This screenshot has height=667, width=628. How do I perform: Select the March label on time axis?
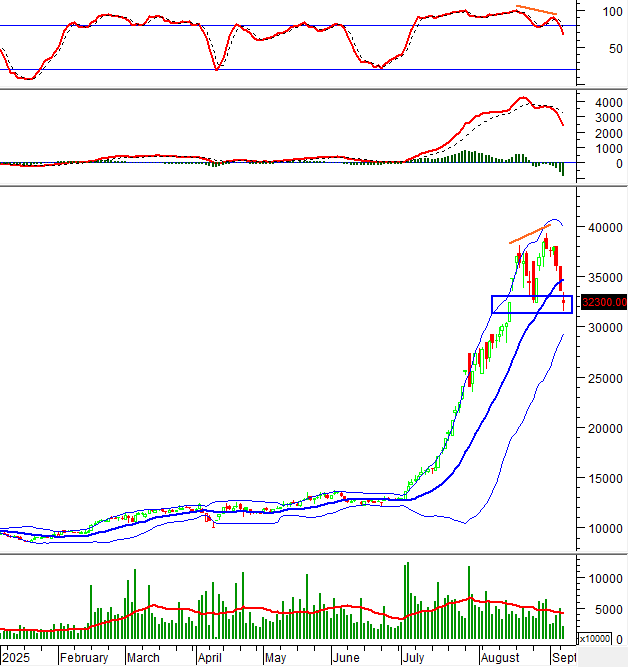[x=143, y=658]
